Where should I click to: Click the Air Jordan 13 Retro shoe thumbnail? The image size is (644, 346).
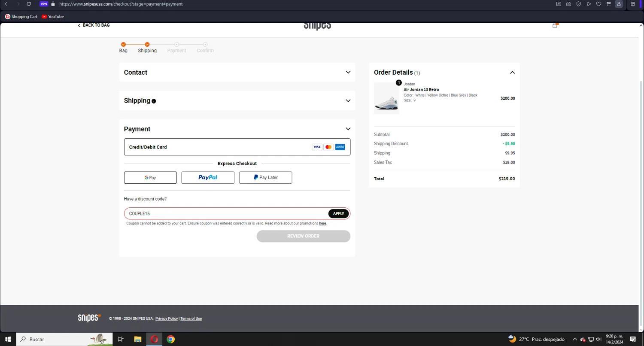[x=386, y=98]
